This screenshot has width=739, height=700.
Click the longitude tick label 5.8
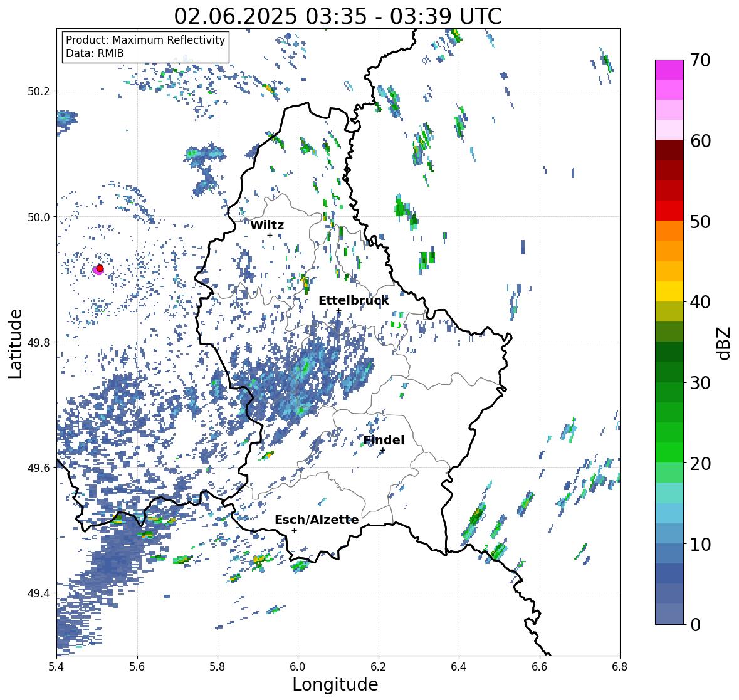click(x=218, y=666)
